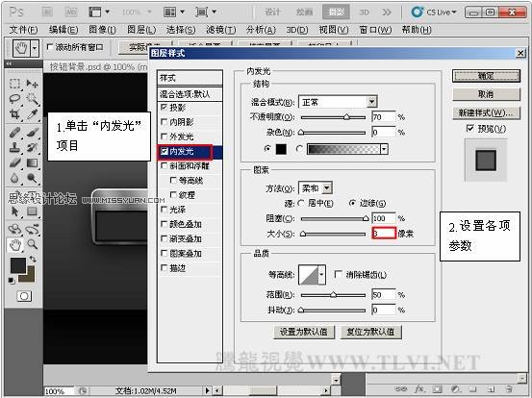The image size is (532, 398).
Task: Click the style preview thumbnail
Action: pos(486,161)
